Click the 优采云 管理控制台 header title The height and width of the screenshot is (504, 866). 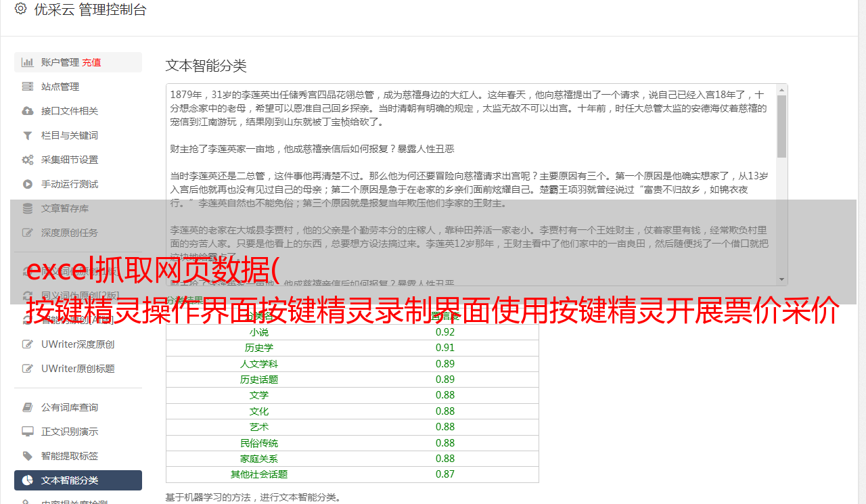pyautogui.click(x=90, y=9)
